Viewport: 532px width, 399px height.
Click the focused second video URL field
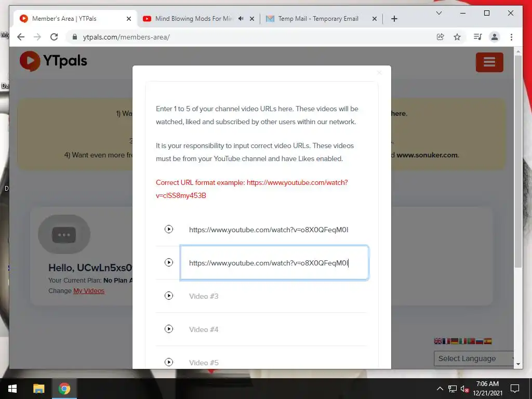point(274,262)
